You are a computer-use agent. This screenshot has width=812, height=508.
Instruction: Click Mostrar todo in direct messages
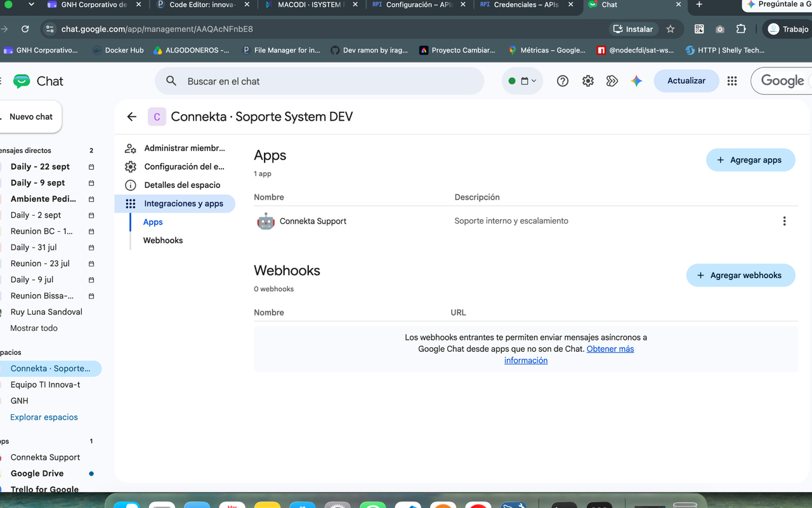[x=34, y=328]
